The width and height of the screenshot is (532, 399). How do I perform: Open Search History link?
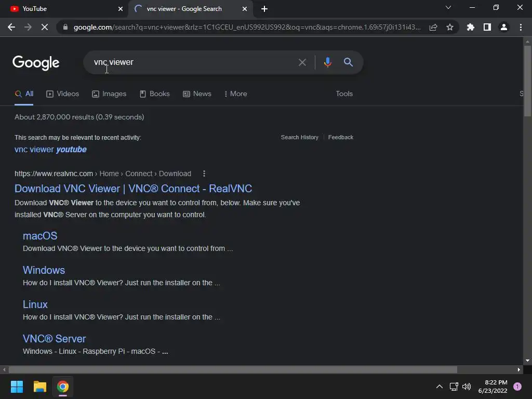300,137
